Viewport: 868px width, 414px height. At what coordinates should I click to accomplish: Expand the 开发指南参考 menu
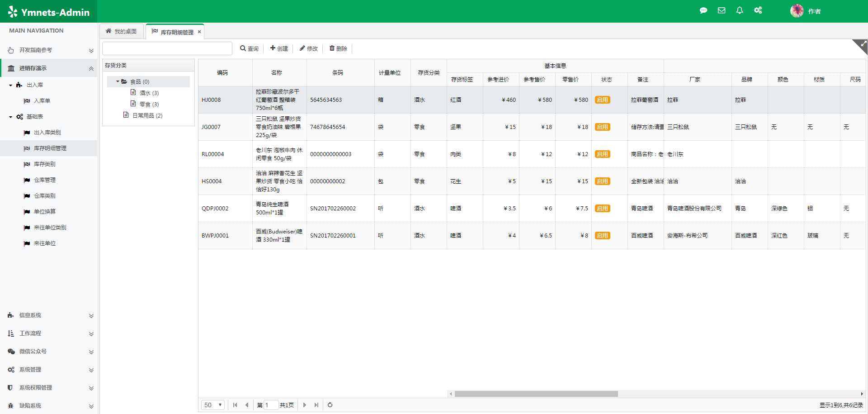48,50
